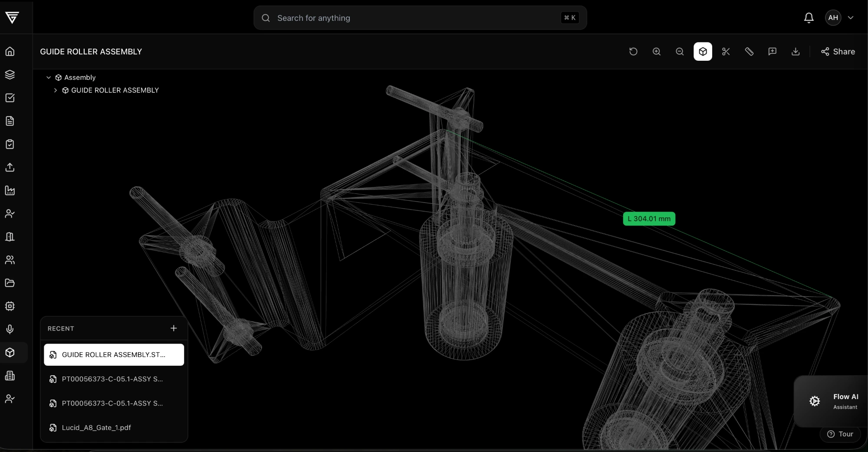Select GUIDE ROLLER ASSEMBLY in the tree
868x452 pixels.
[x=115, y=90]
